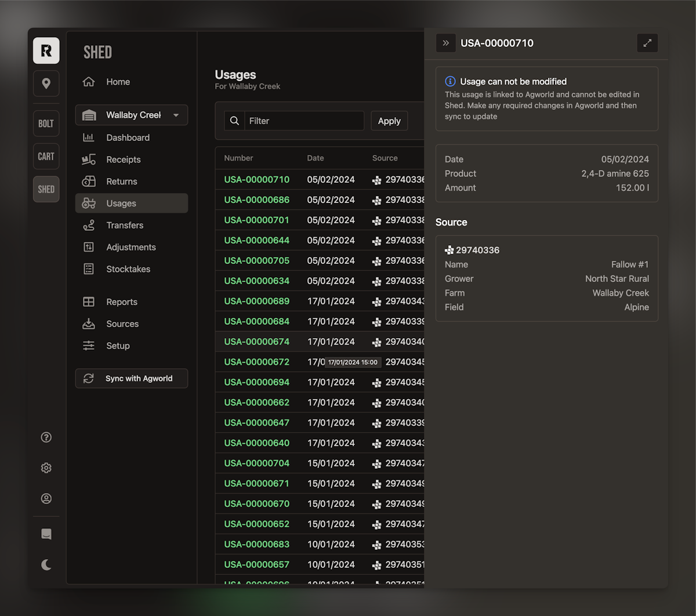Toggle dark mode moon icon
696x616 pixels.
click(x=46, y=564)
